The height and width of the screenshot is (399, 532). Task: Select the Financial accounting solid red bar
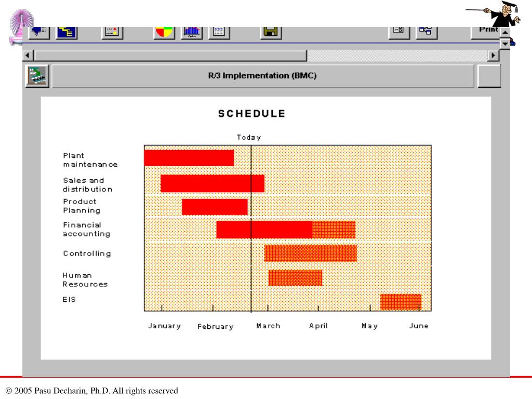point(264,230)
